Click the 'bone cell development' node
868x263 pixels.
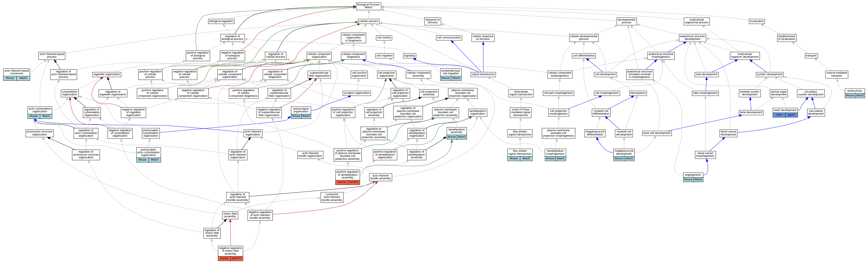click(x=656, y=133)
